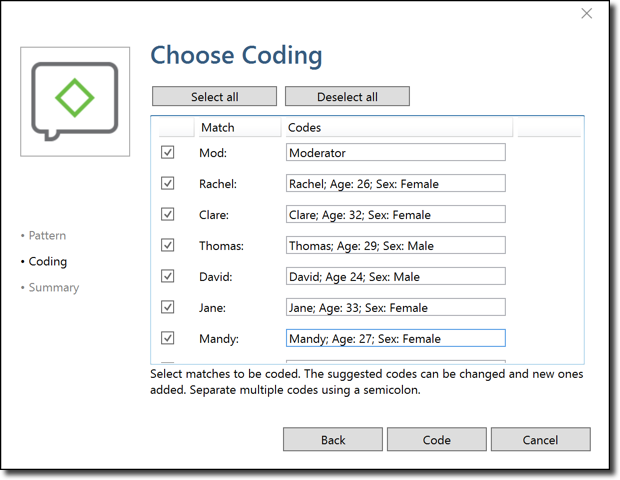Viewport: 620px width, 480px height.
Task: Click the Mandy codes input field
Action: [x=395, y=339]
